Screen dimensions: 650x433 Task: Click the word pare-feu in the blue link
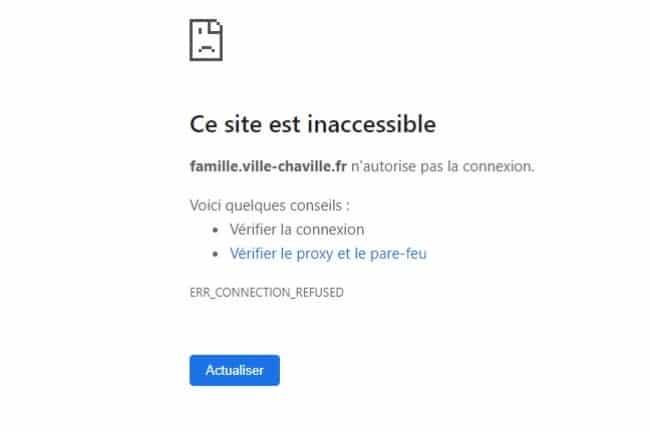(x=398, y=254)
